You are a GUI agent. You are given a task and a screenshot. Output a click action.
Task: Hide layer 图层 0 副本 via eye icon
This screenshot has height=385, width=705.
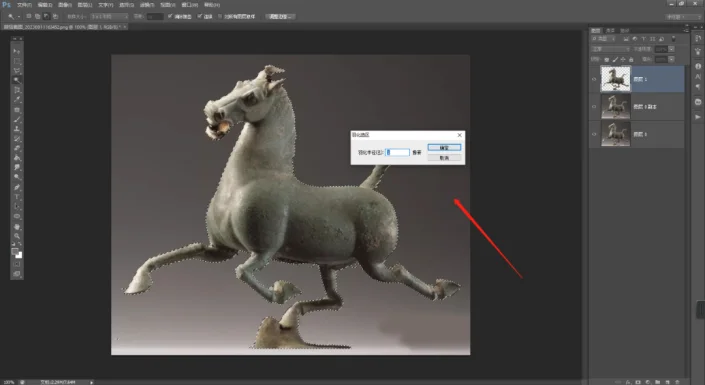(594, 107)
